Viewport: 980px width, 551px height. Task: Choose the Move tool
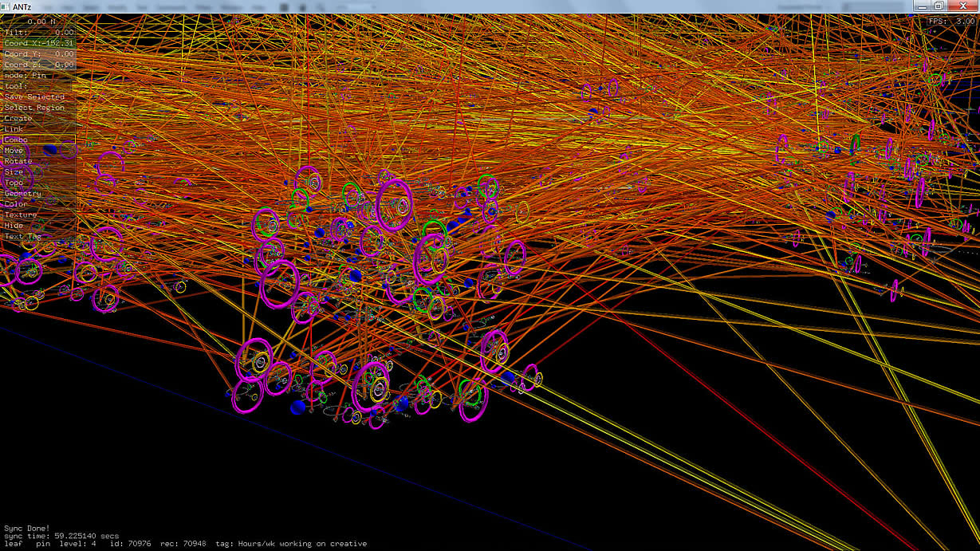[x=14, y=151]
